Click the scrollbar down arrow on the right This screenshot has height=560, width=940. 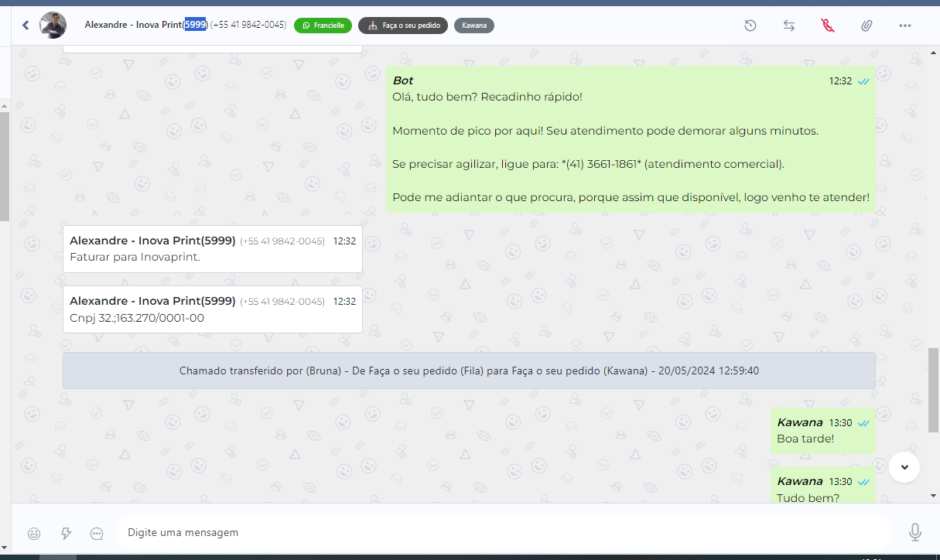point(933,495)
